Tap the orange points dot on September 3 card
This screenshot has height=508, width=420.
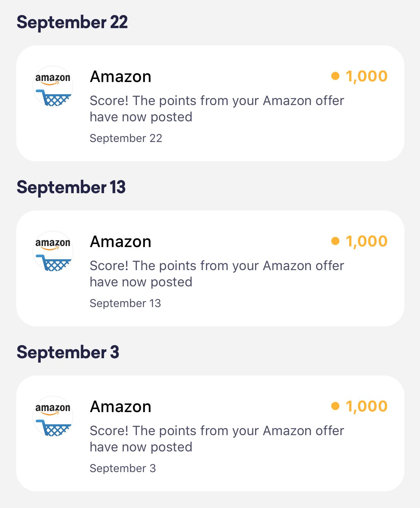(x=335, y=406)
